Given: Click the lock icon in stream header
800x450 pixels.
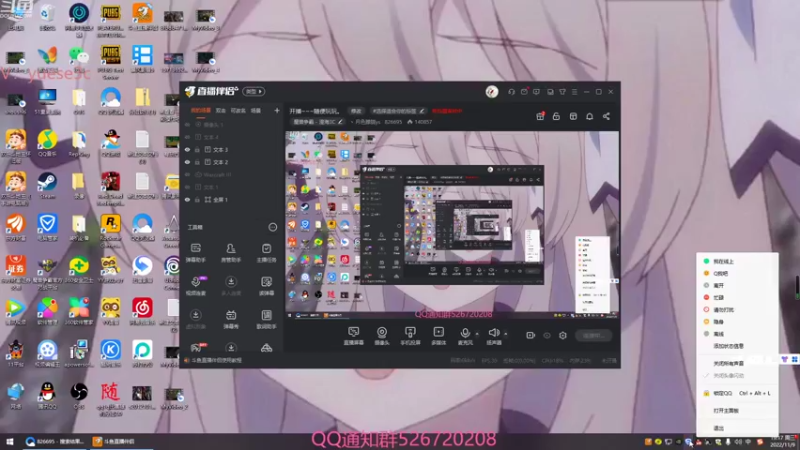Looking at the screenshot, I should pyautogui.click(x=556, y=116).
